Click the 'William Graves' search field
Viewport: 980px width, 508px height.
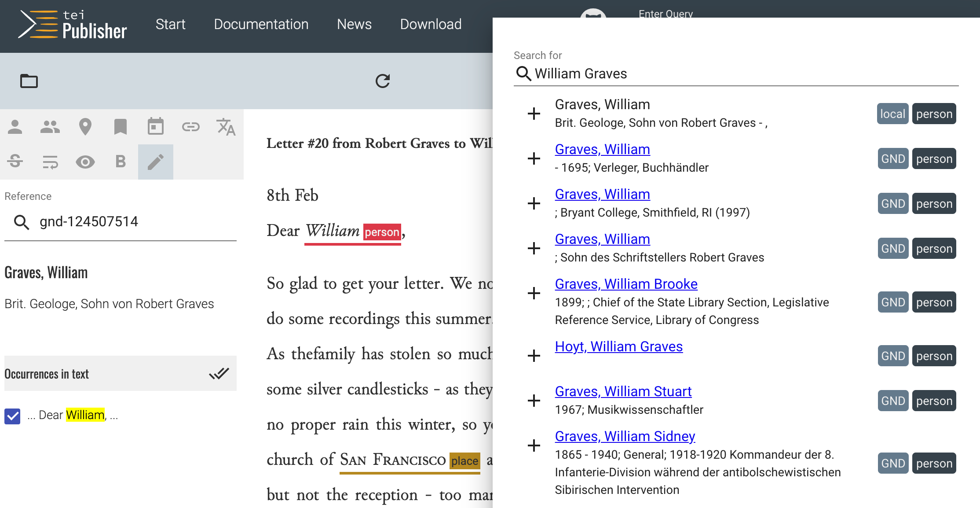pyautogui.click(x=746, y=74)
